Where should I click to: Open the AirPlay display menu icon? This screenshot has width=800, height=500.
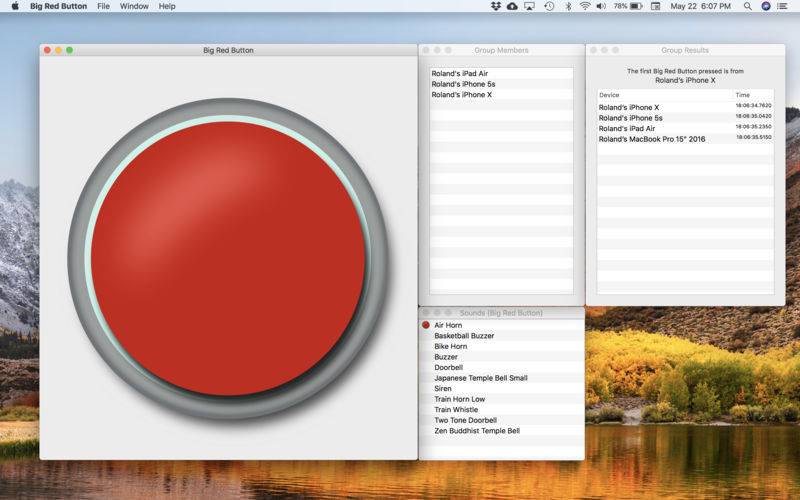pyautogui.click(x=530, y=6)
